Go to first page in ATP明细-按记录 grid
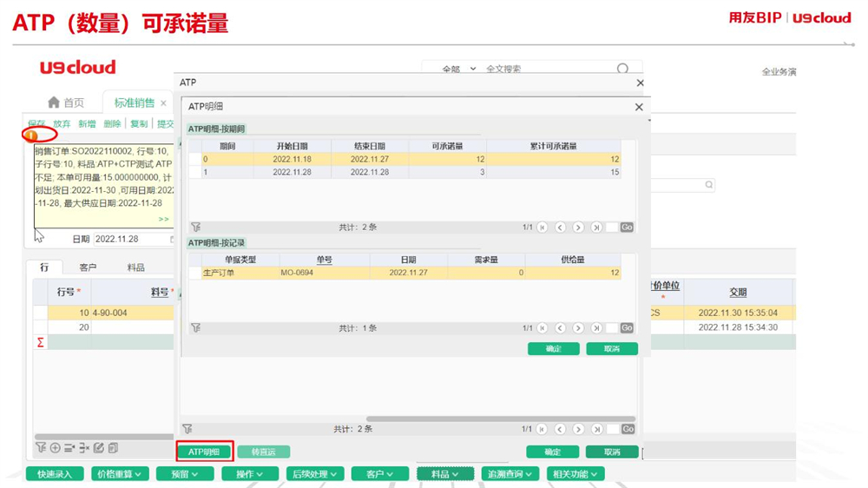 coord(542,328)
